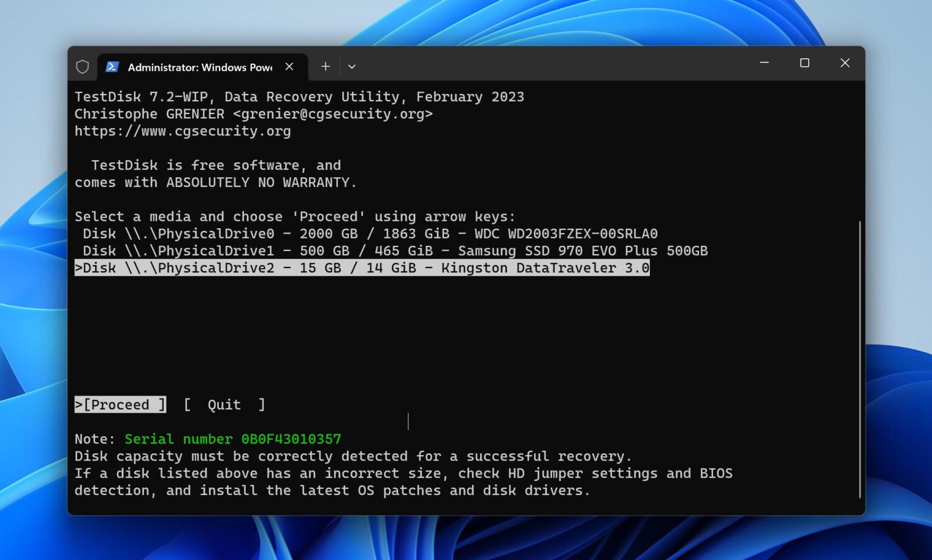This screenshot has width=932, height=560.
Task: Click the administrator shield icon
Action: click(x=83, y=67)
